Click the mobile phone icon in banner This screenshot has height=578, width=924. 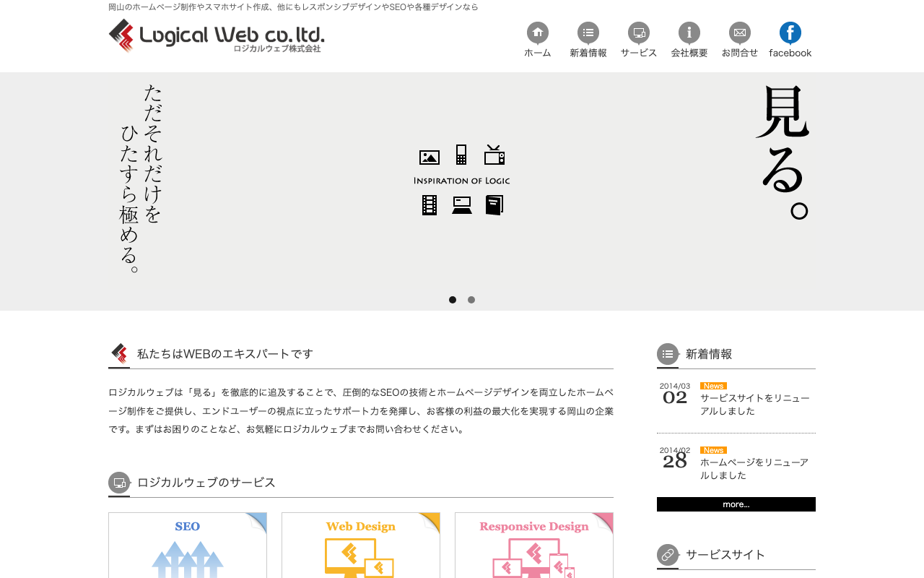pos(461,155)
